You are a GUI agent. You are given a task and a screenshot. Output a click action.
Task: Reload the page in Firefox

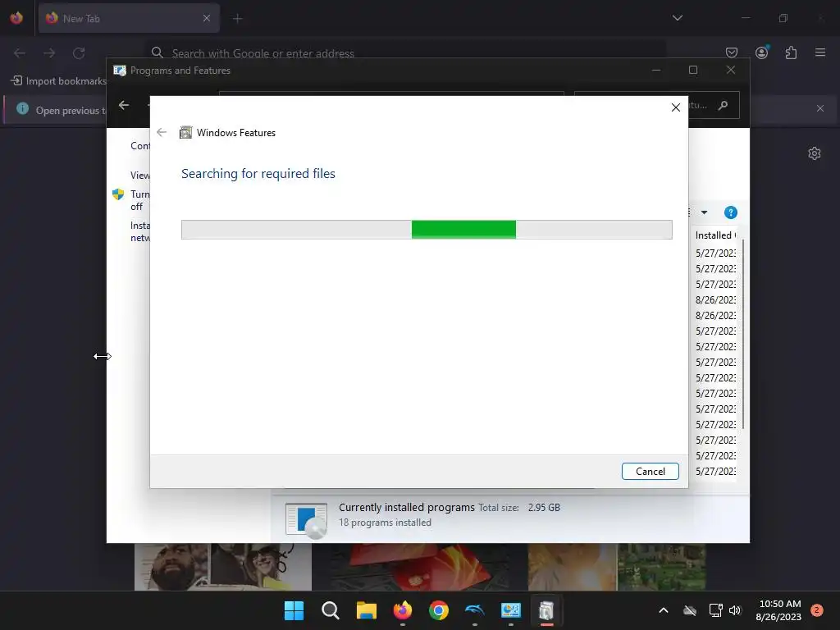[x=79, y=53]
